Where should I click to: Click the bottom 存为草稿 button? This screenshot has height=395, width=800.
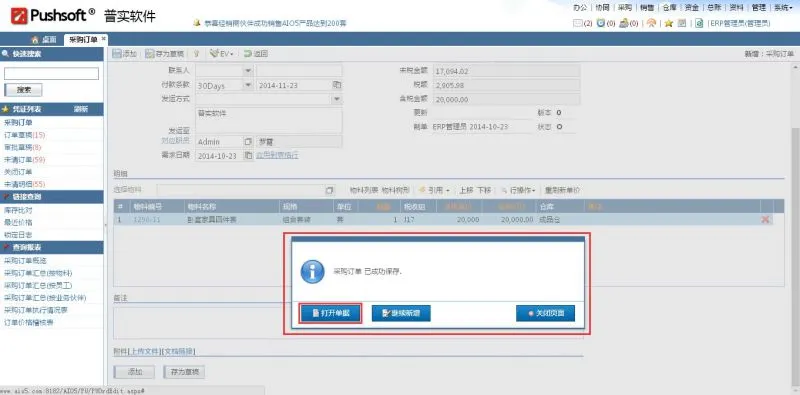coord(184,372)
